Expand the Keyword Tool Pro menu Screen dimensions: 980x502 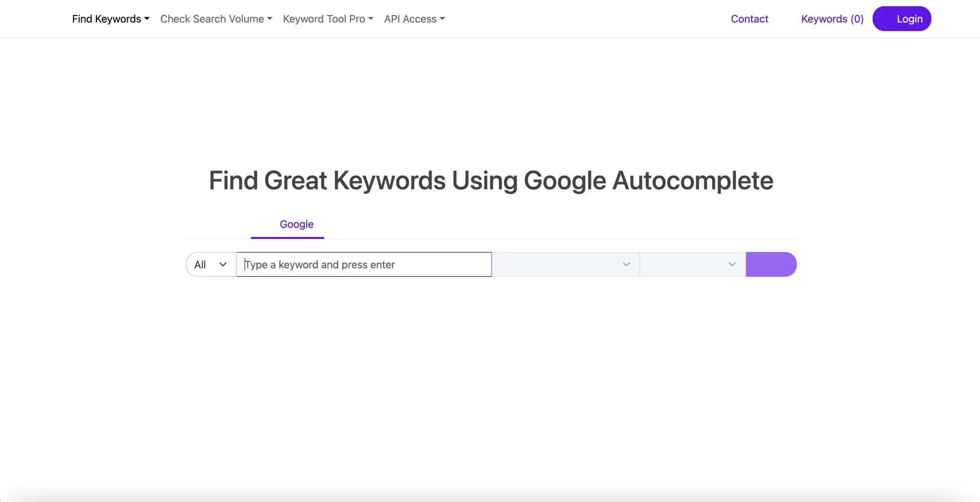(328, 19)
